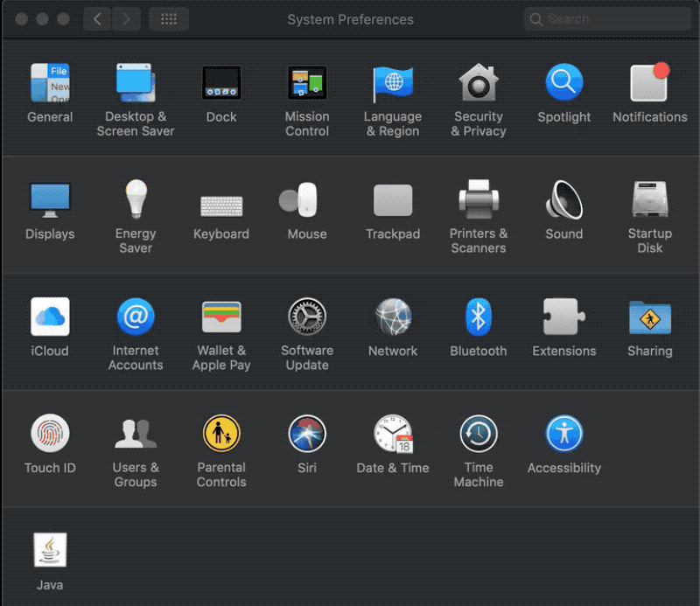Open Keyboard settings

coord(221,199)
